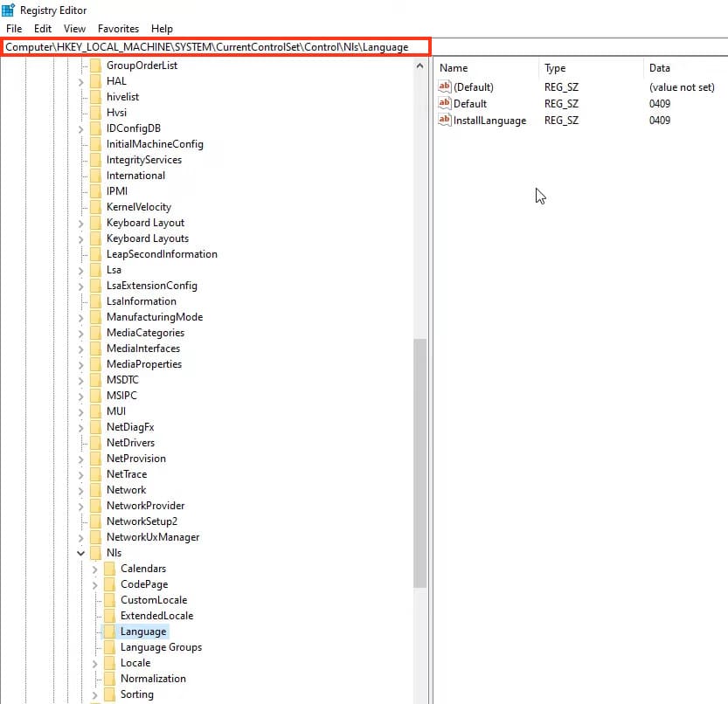The height and width of the screenshot is (704, 728).
Task: Click the Registry Editor app icon in title bar
Action: pyautogui.click(x=9, y=10)
